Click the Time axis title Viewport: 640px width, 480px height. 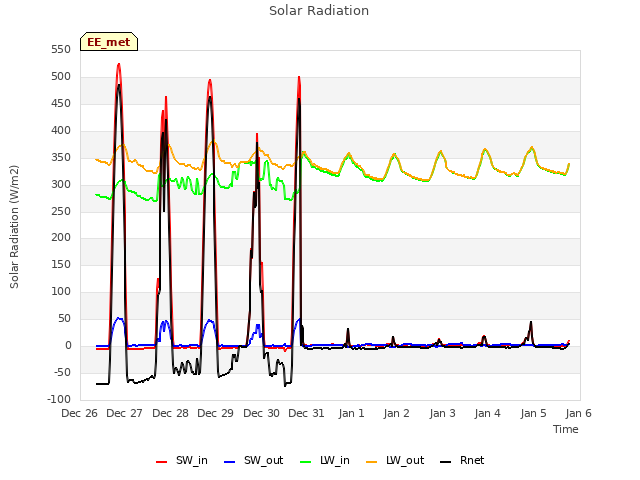566,429
